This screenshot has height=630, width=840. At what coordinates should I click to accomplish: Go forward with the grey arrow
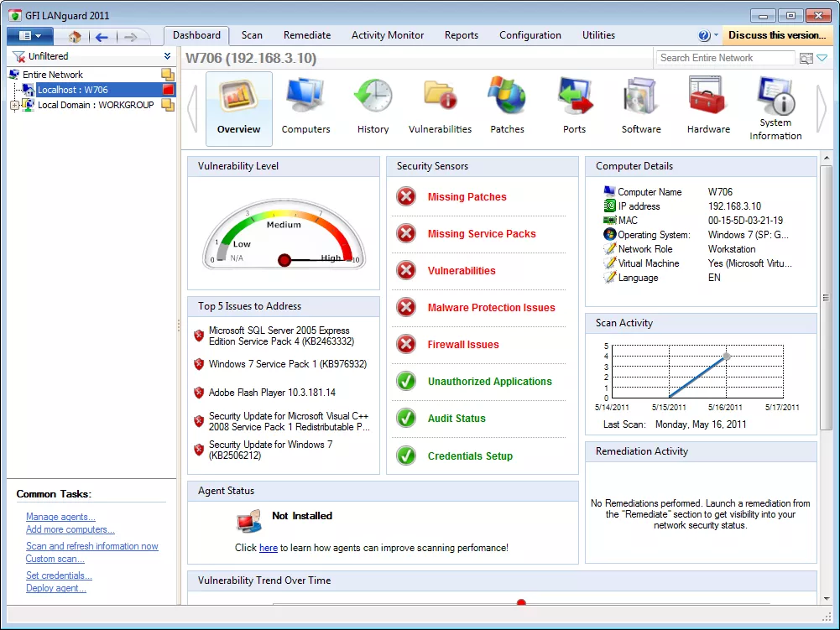pyautogui.click(x=130, y=36)
